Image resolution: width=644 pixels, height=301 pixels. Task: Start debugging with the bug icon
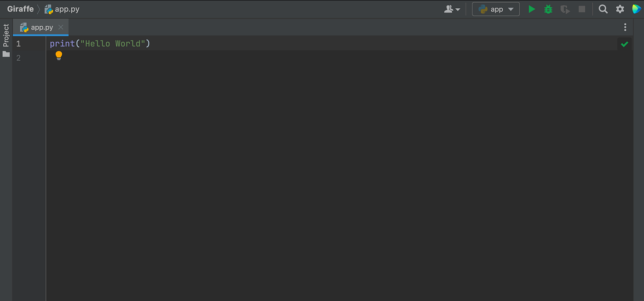click(x=548, y=9)
